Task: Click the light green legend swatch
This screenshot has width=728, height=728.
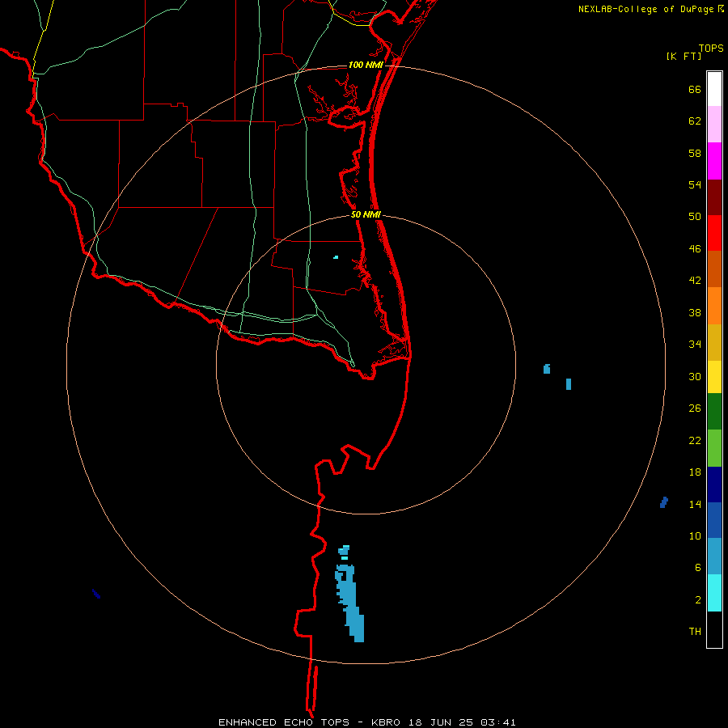Action: (714, 448)
